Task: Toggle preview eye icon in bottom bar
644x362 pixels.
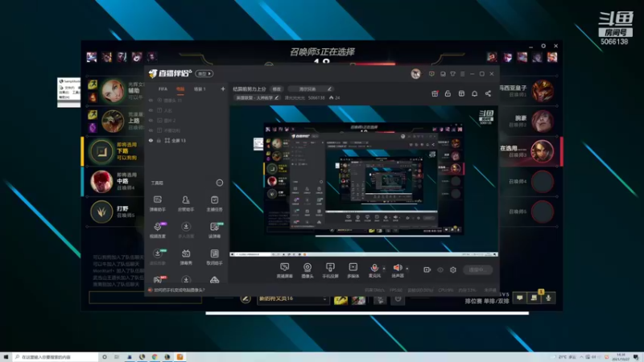Action: pyautogui.click(x=440, y=269)
